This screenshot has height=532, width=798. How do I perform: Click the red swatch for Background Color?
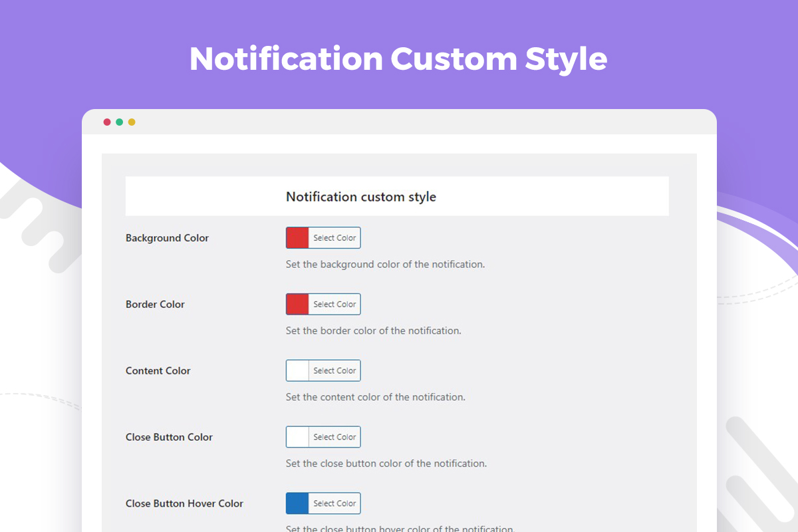click(297, 238)
